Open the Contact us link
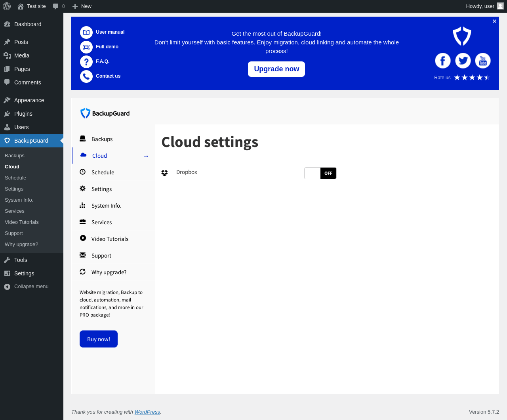The image size is (507, 420). point(108,76)
